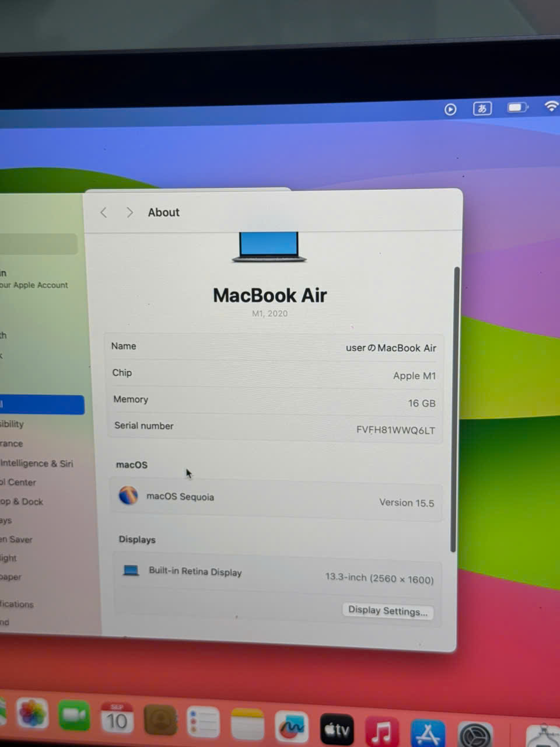Viewport: 560px width, 747px height.
Task: Click the '16 GB' memory value
Action: pos(422,403)
